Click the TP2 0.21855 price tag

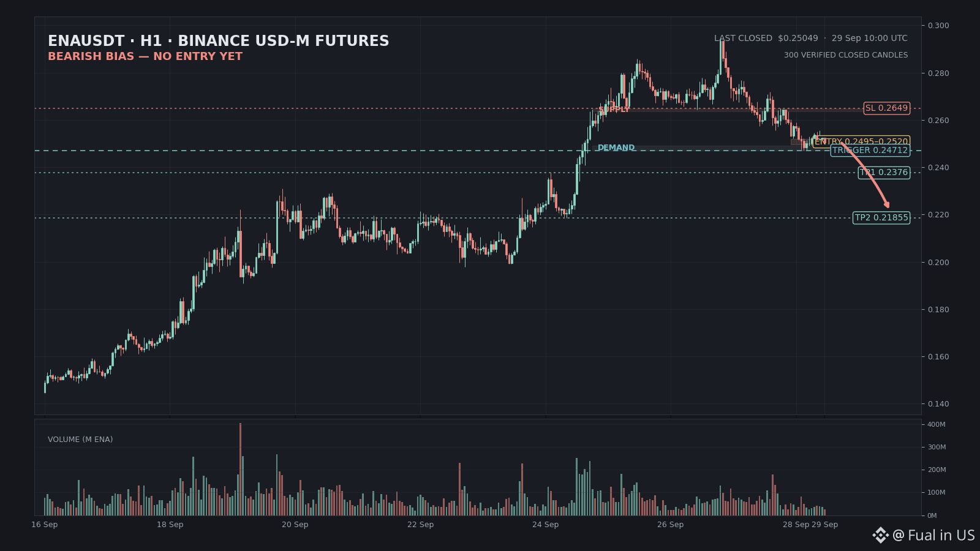click(x=881, y=218)
